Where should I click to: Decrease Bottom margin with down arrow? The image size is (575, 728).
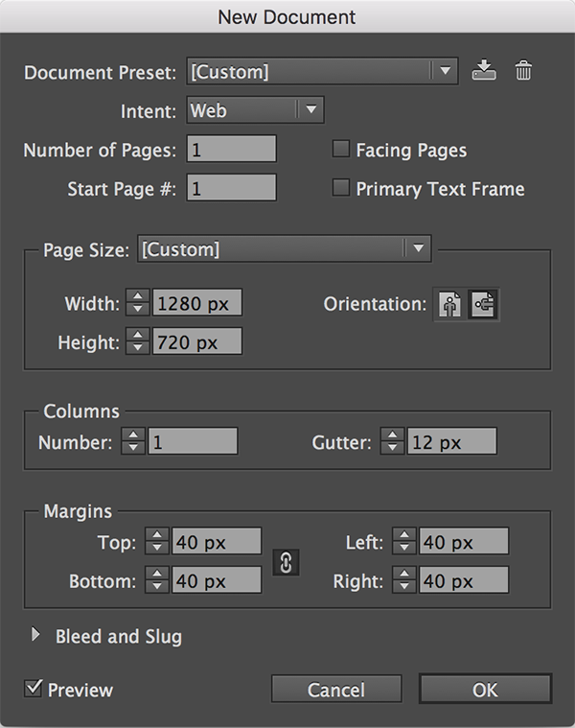coord(157,586)
